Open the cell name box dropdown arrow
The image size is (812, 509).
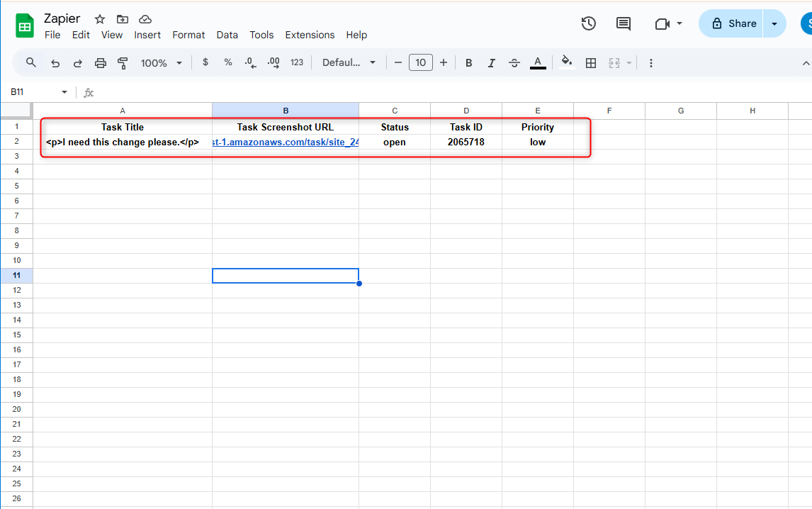coord(64,92)
